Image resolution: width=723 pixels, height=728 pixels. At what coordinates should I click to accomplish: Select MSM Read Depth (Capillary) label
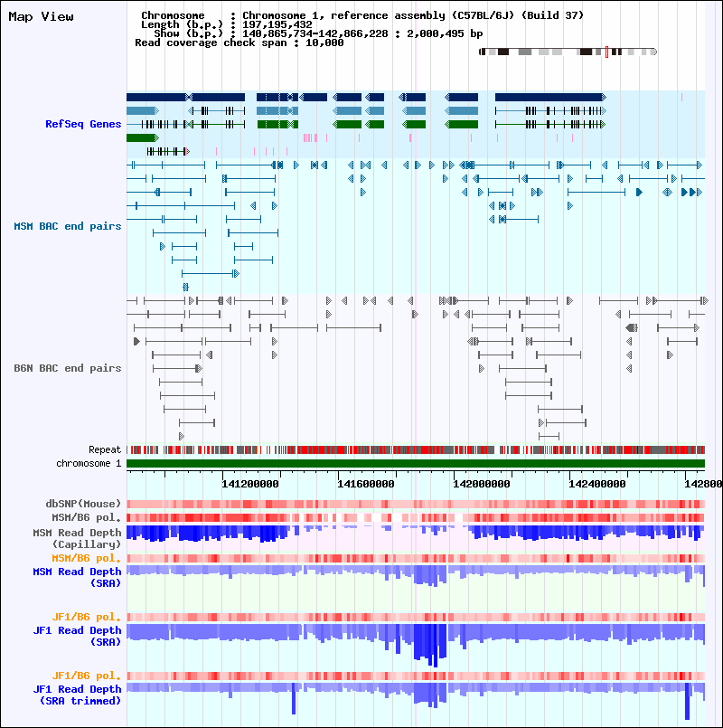(x=77, y=538)
